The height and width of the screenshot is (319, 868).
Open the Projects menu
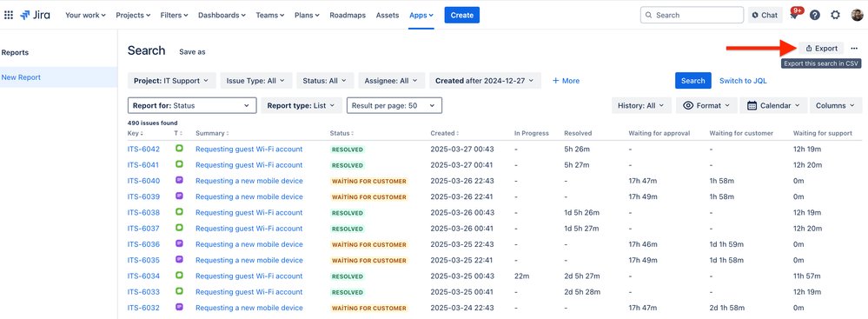coord(133,15)
